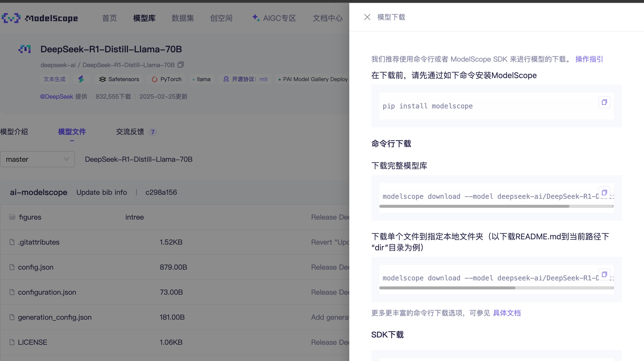The image size is (644, 361).
Task: Click scrollbar under README download command
Action: click(x=447, y=288)
